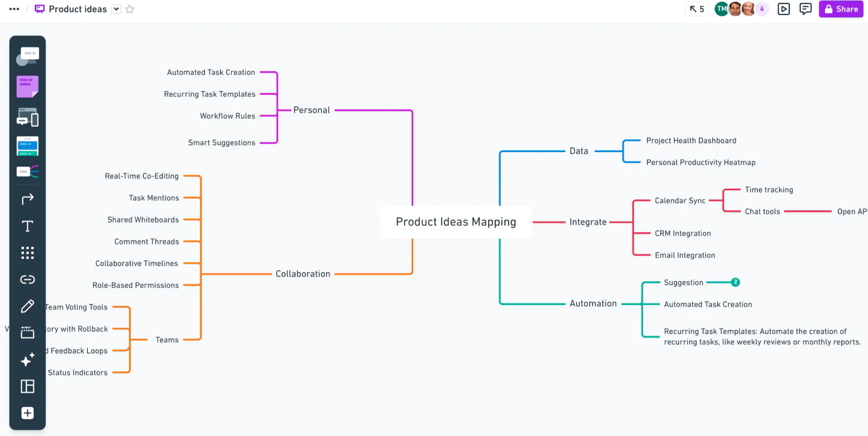
Task: Select the Product Ideas Mapping central node
Action: coord(456,222)
